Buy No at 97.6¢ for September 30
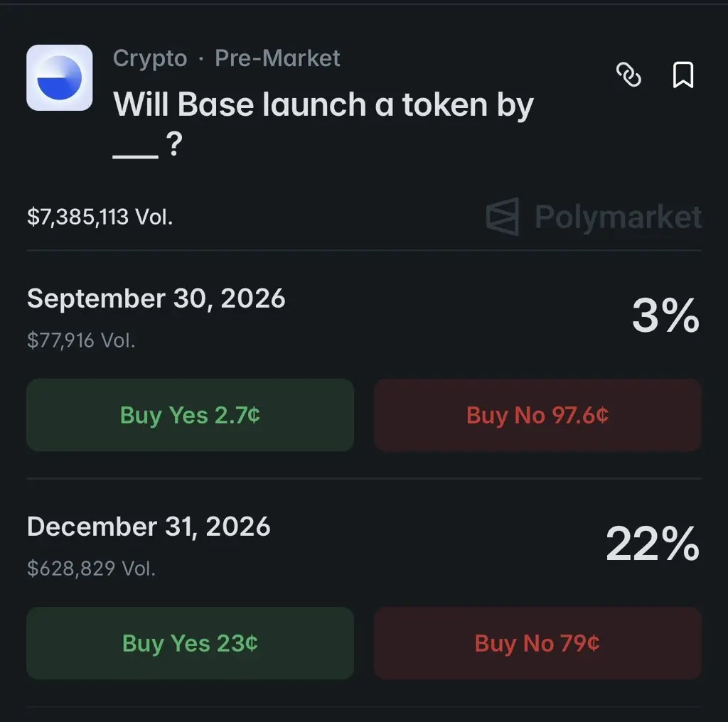 click(x=537, y=415)
